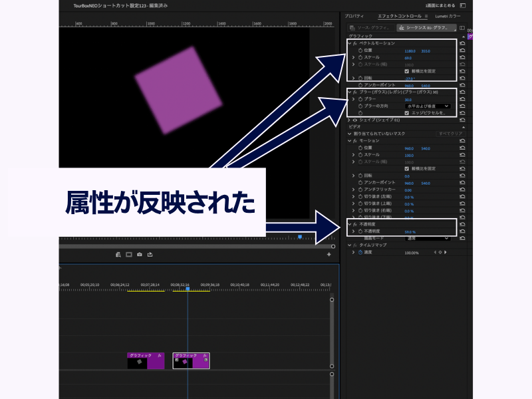
Task: Uncheck the エッジピクセル checkbox
Action: point(407,113)
